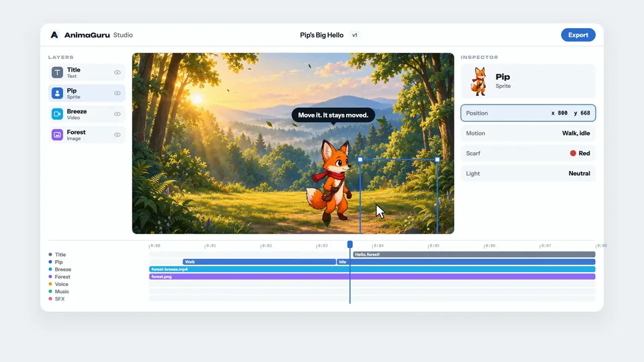The height and width of the screenshot is (362, 644).
Task: Click the Pip track label in timeline
Action: tap(59, 262)
